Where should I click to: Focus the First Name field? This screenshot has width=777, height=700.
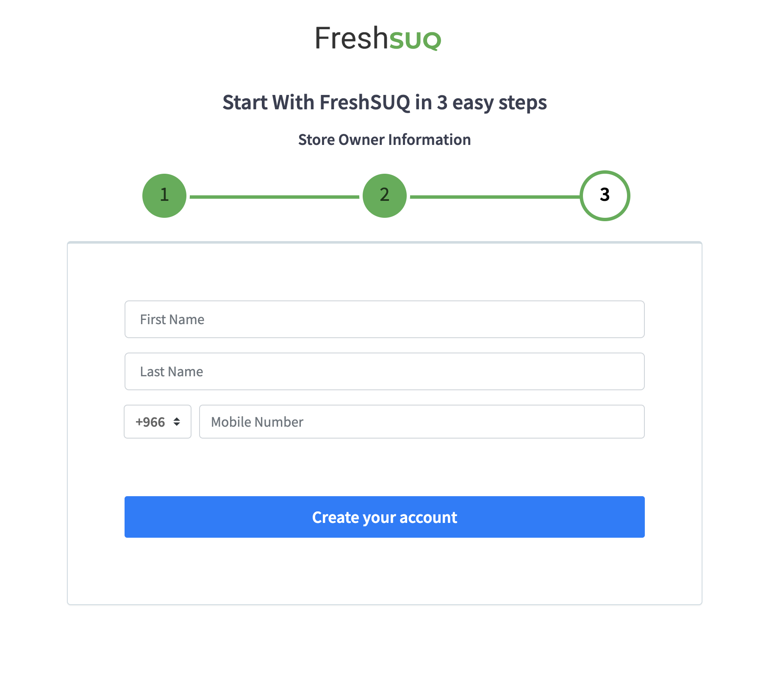click(385, 319)
